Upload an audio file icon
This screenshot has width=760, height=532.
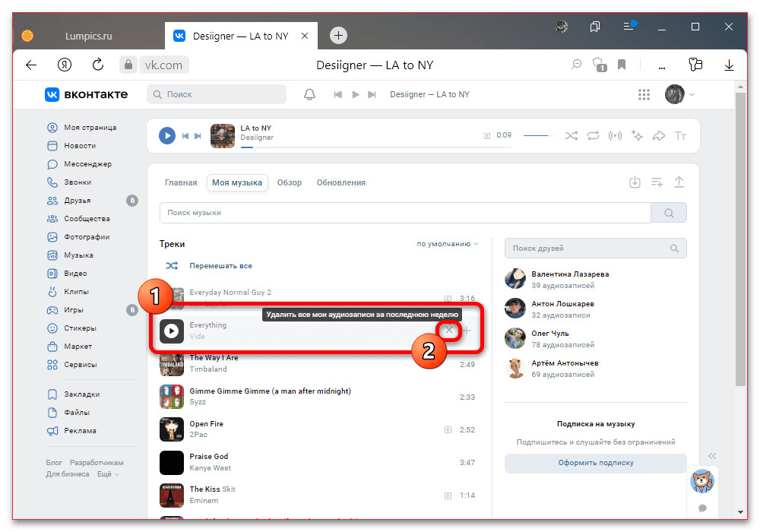click(x=679, y=182)
